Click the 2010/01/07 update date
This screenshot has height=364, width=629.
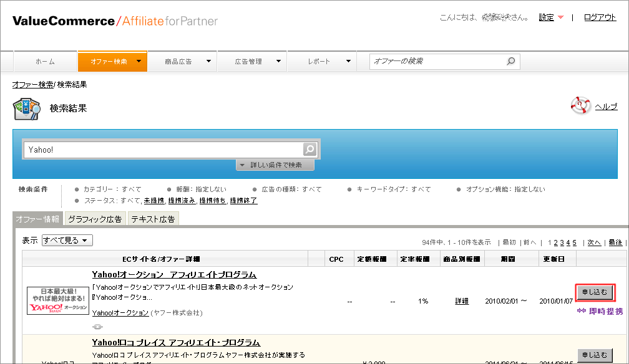[556, 301]
